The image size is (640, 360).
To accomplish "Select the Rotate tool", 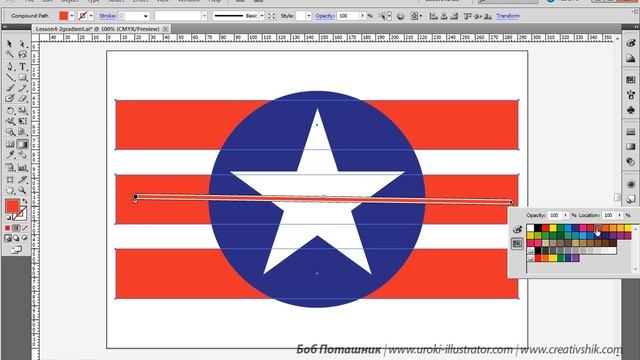I will tap(10, 110).
